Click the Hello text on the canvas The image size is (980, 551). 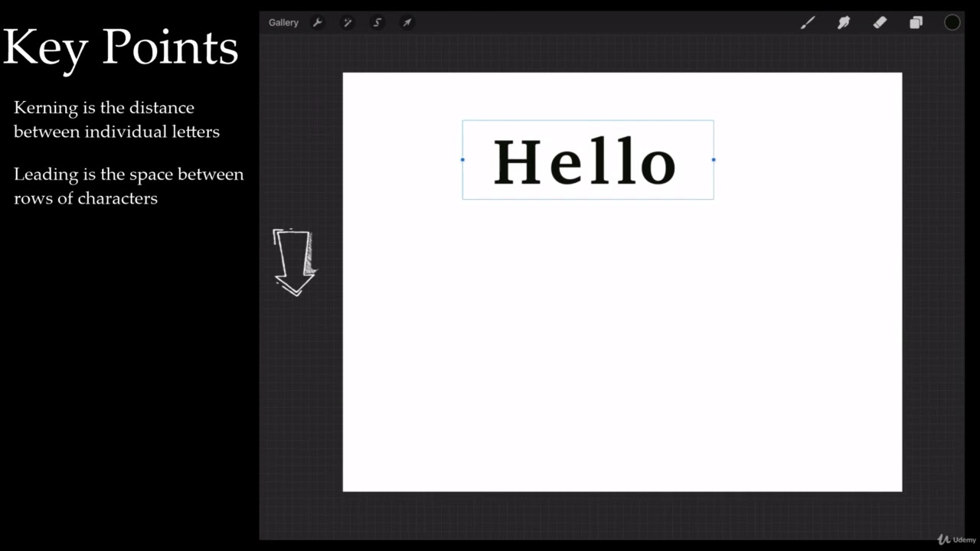pyautogui.click(x=585, y=161)
